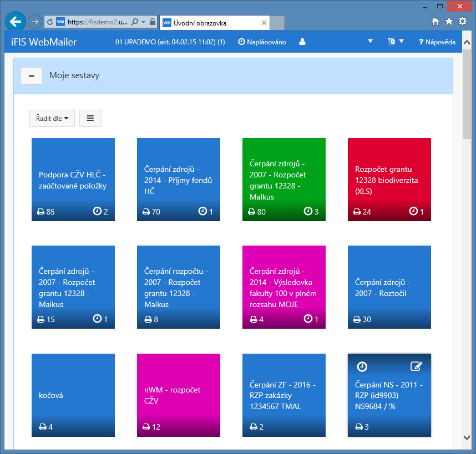The width and height of the screenshot is (476, 454).
Task: Go back with the browser back arrow
Action: pos(15,22)
